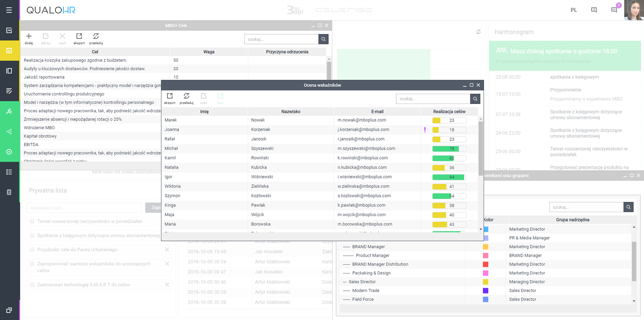Open the help feedback icon in header
This screenshot has height=320, width=644.
(x=594, y=10)
